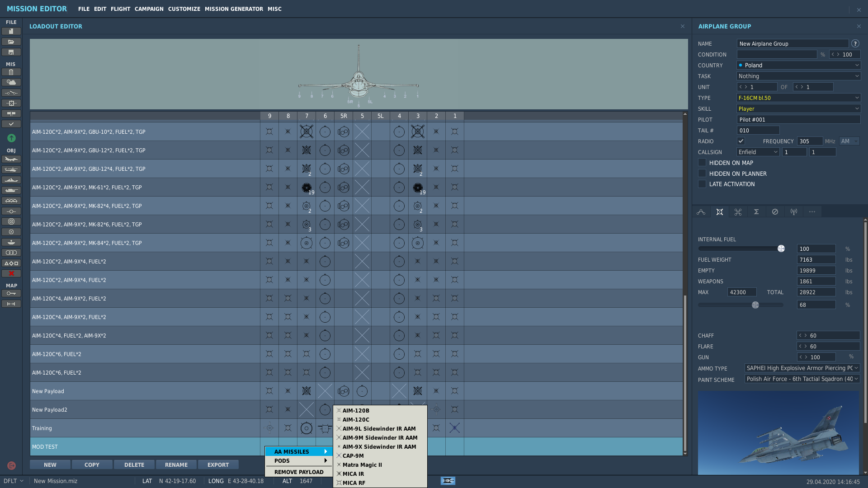Image resolution: width=868 pixels, height=488 pixels.
Task: Open the radio antenna tab icon
Action: point(793,212)
